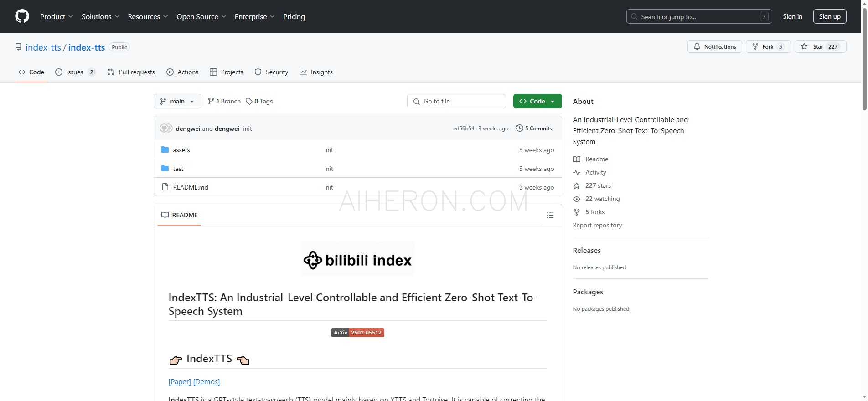Open the Enterprise dropdown
Image resolution: width=868 pixels, height=401 pixels.
tap(254, 16)
